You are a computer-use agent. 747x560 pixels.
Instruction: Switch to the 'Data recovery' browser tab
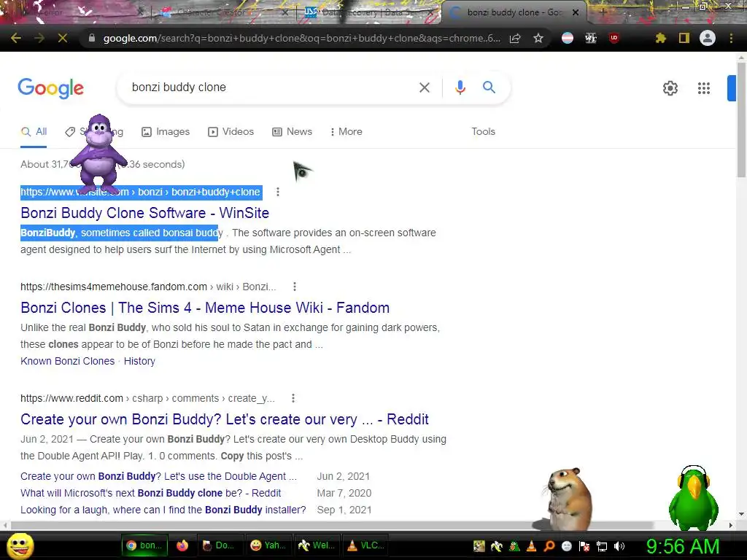[x=367, y=12]
